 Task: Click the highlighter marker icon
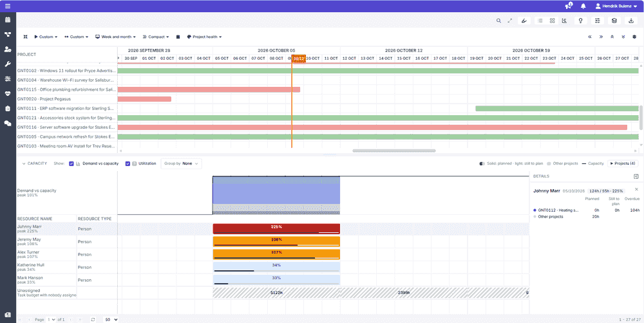coord(524,21)
